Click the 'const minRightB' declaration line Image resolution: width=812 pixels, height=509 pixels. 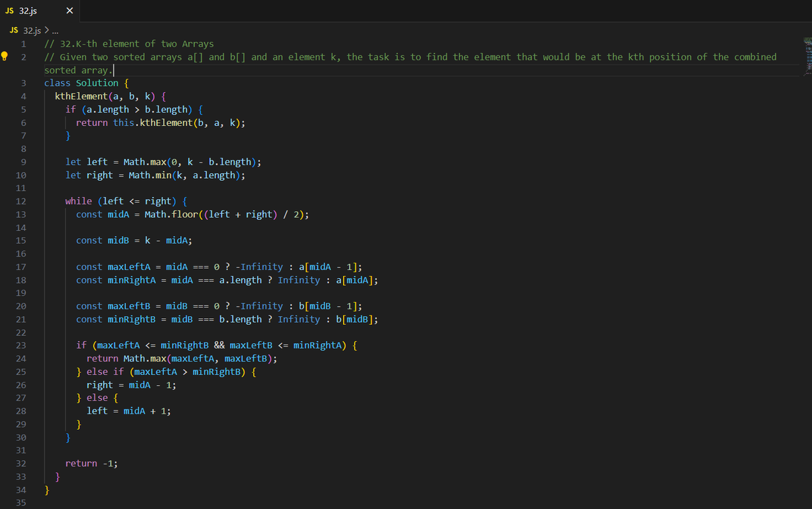tap(229, 319)
